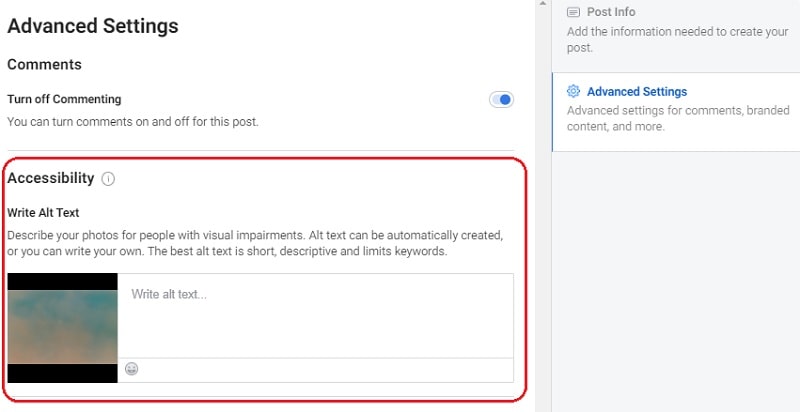Viewport: 800px width, 412px height.
Task: Click the Accessibility section heading
Action: coord(51,178)
